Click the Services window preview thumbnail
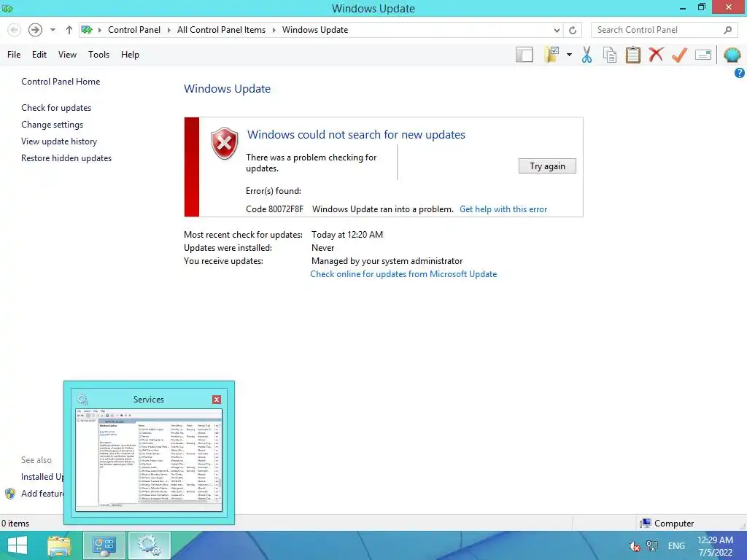Image resolution: width=747 pixels, height=560 pixels. pyautogui.click(x=149, y=460)
